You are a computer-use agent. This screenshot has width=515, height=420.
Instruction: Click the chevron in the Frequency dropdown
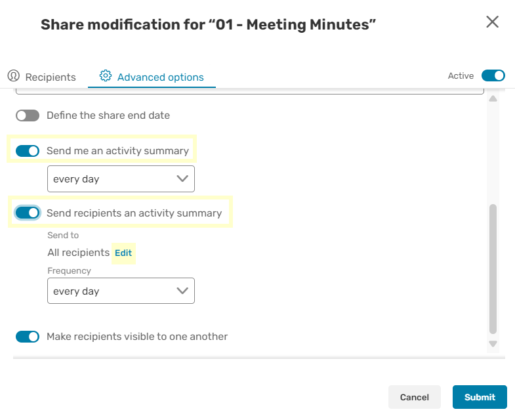[182, 291]
